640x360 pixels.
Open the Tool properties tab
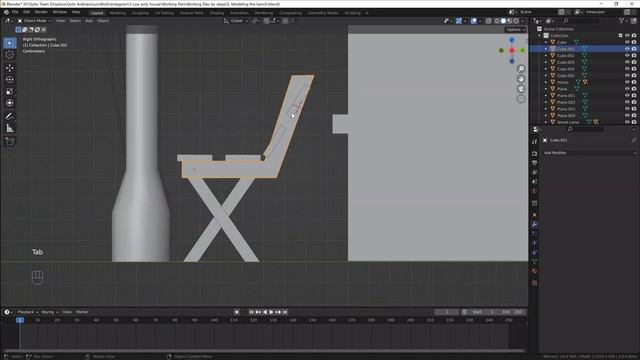coord(535,142)
